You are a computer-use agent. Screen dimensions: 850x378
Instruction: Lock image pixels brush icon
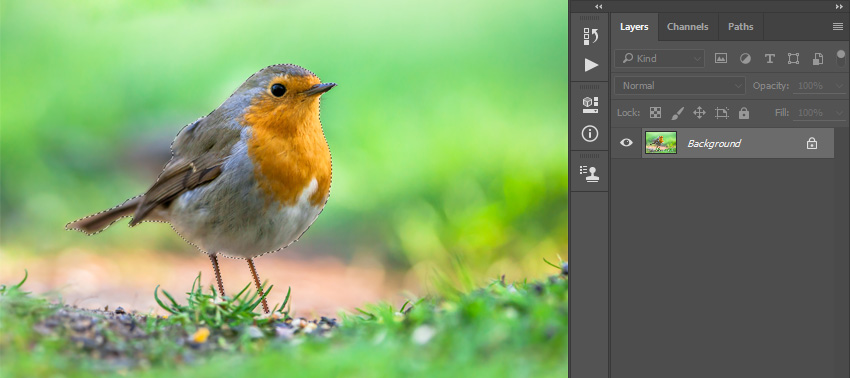point(678,113)
